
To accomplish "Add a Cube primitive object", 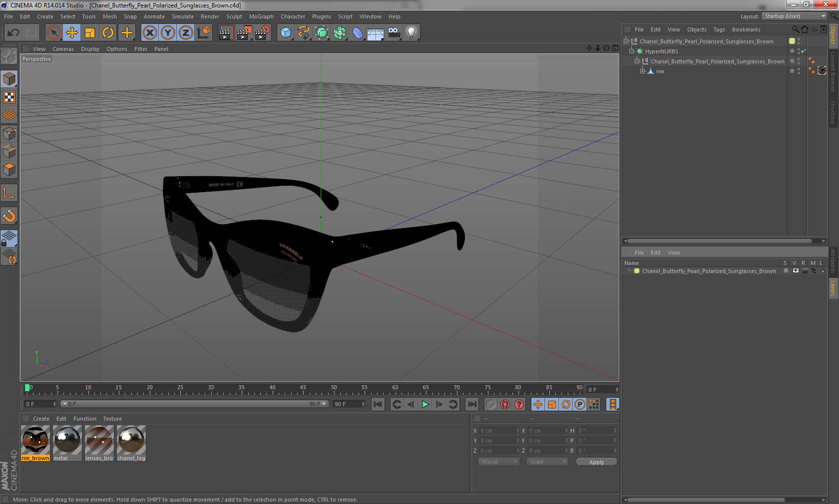I will point(286,33).
